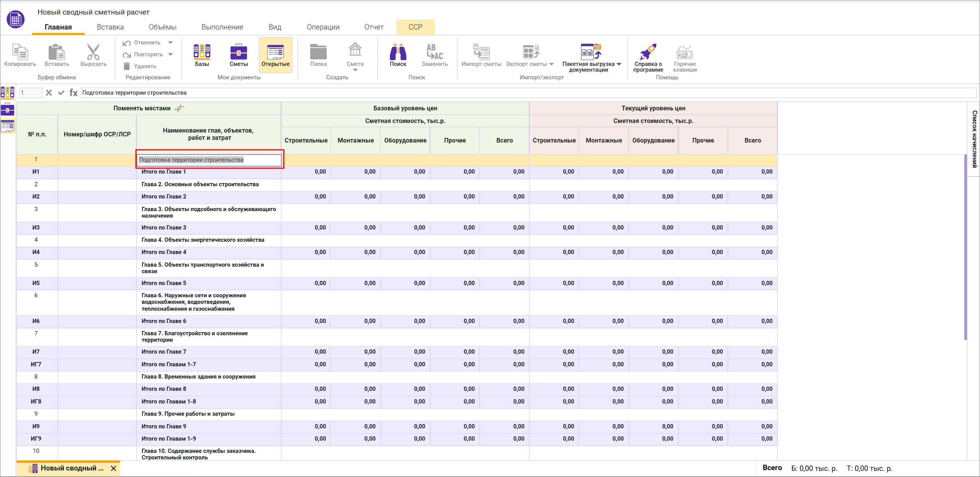Create a new Папка folder
The image size is (980, 477).
click(x=318, y=52)
